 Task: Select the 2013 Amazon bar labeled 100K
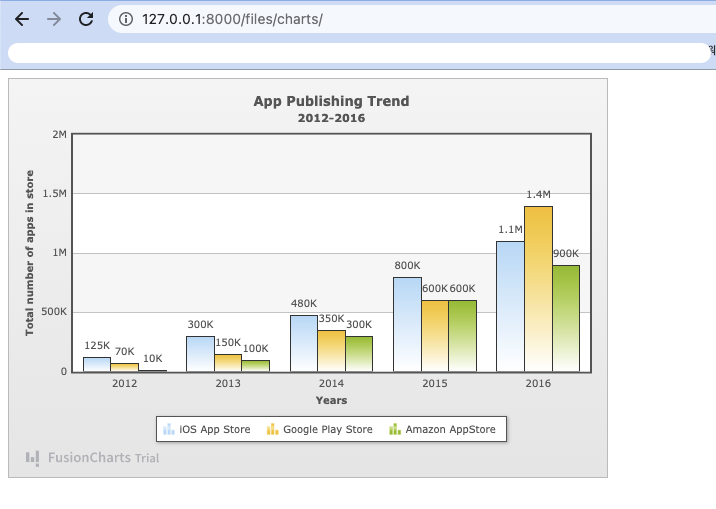click(256, 366)
